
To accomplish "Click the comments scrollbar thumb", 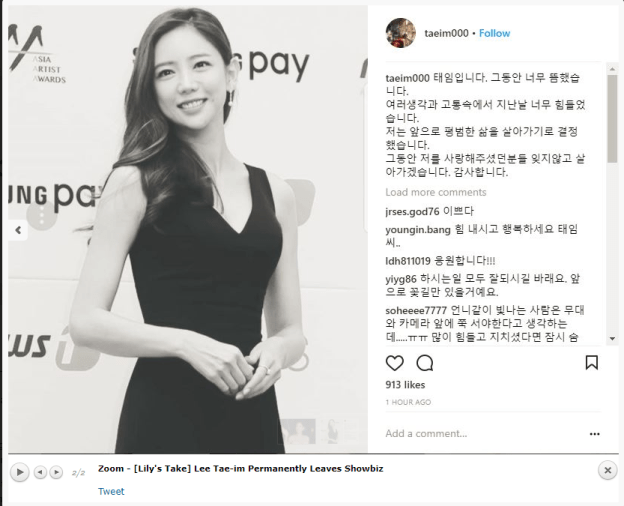I will click(612, 119).
